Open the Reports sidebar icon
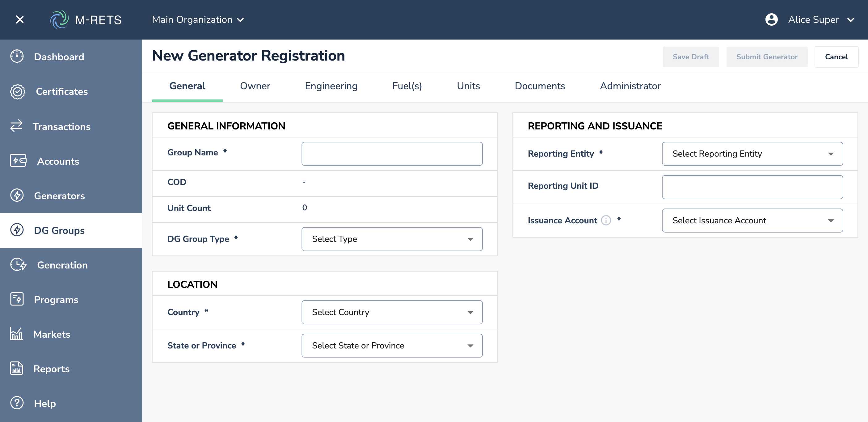The width and height of the screenshot is (868, 422). click(x=16, y=369)
